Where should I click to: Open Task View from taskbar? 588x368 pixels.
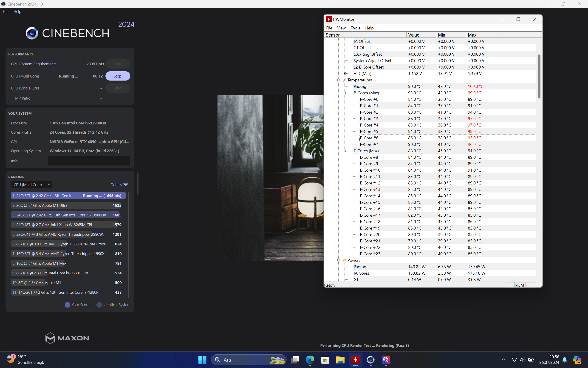point(295,360)
